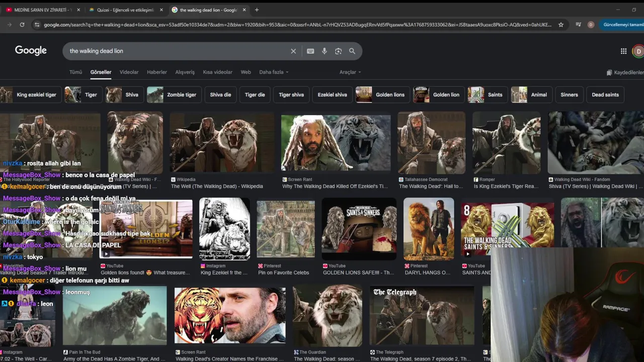Click the Google logo
The width and height of the screenshot is (644, 362).
pos(31,50)
